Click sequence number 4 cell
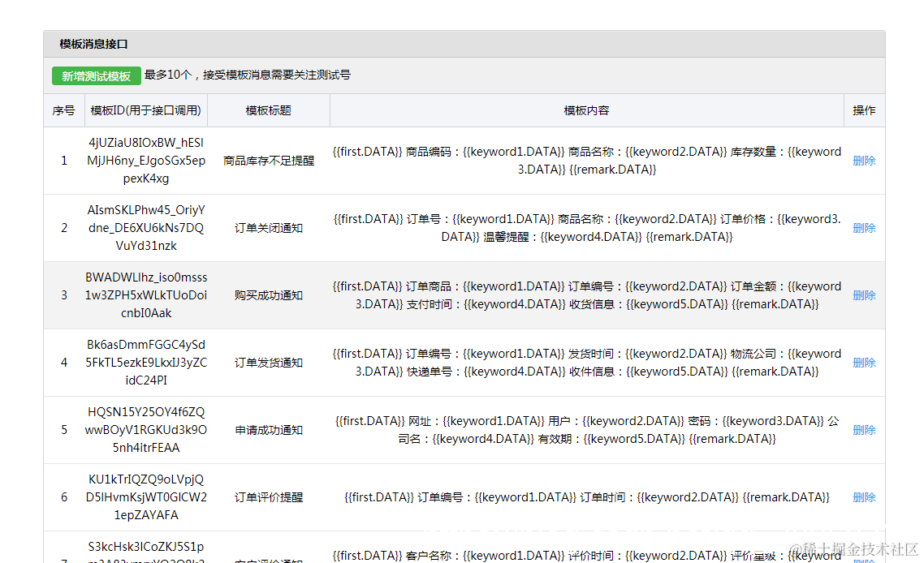The width and height of the screenshot is (924, 563). [63, 363]
